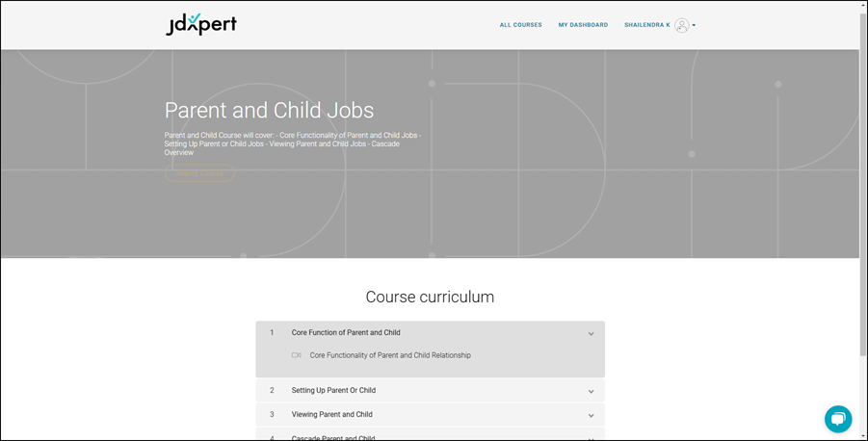Open the chat support bubble
The width and height of the screenshot is (868, 441).
[838, 419]
